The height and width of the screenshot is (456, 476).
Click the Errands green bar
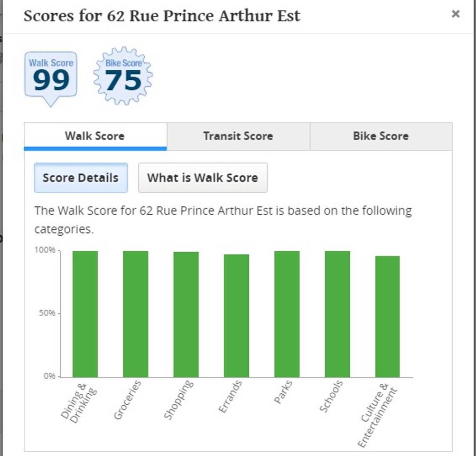coord(236,316)
